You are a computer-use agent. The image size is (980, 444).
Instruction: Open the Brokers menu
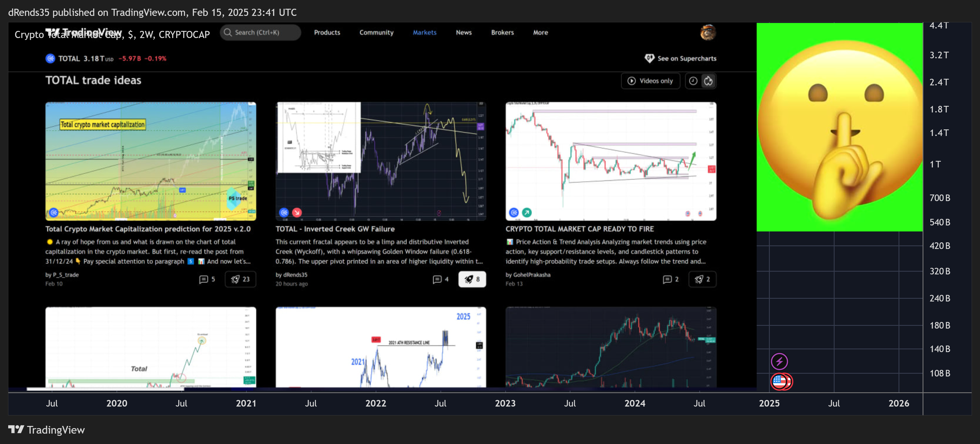[x=502, y=32]
